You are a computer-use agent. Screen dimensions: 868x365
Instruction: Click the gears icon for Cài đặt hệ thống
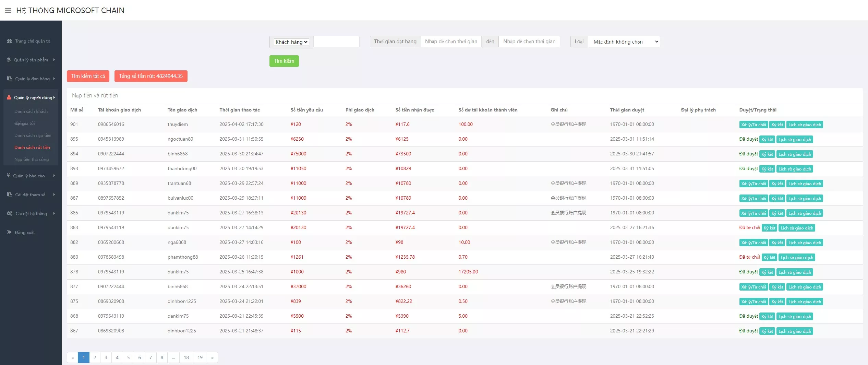click(10, 213)
